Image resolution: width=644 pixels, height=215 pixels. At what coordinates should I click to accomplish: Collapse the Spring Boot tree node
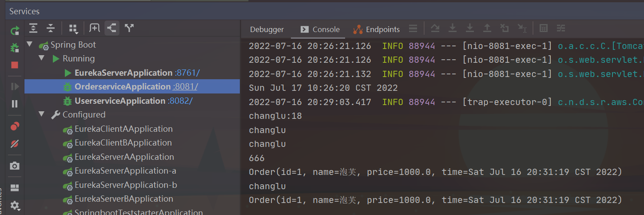click(30, 45)
